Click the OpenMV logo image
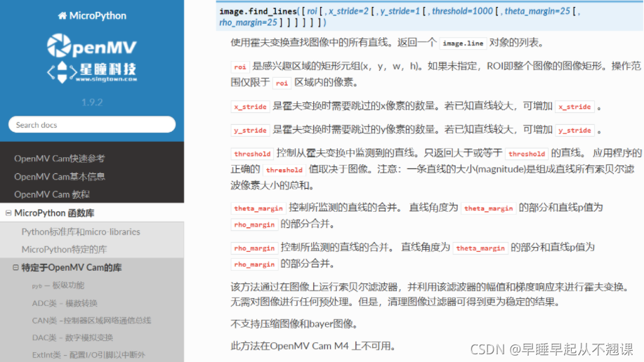 point(92,58)
